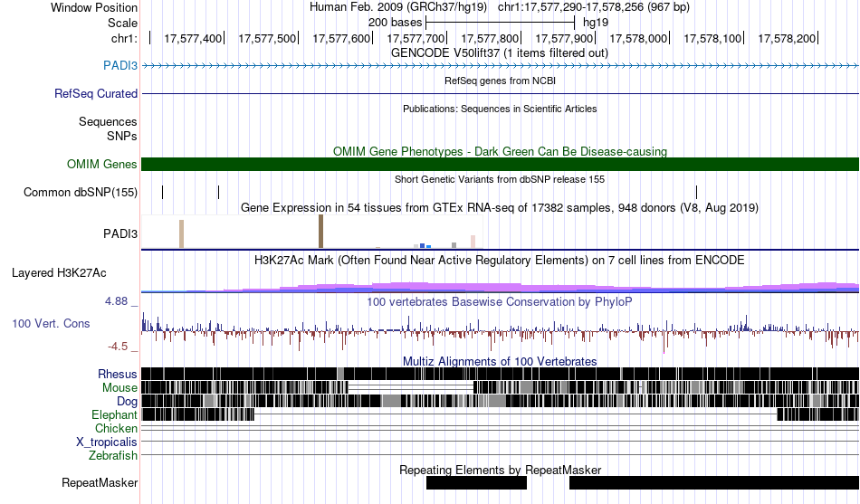Click the long RepeatMasker block on right
The height and width of the screenshot is (504, 860).
pyautogui.click(x=714, y=482)
